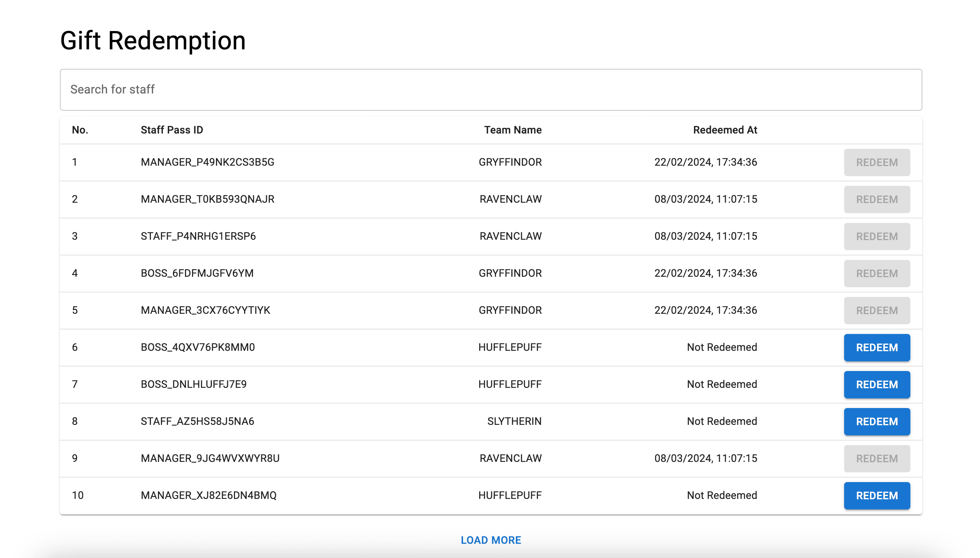
Task: Click disabled Redeem for MANAGER_P49NK2CS3B5G
Action: [x=876, y=162]
